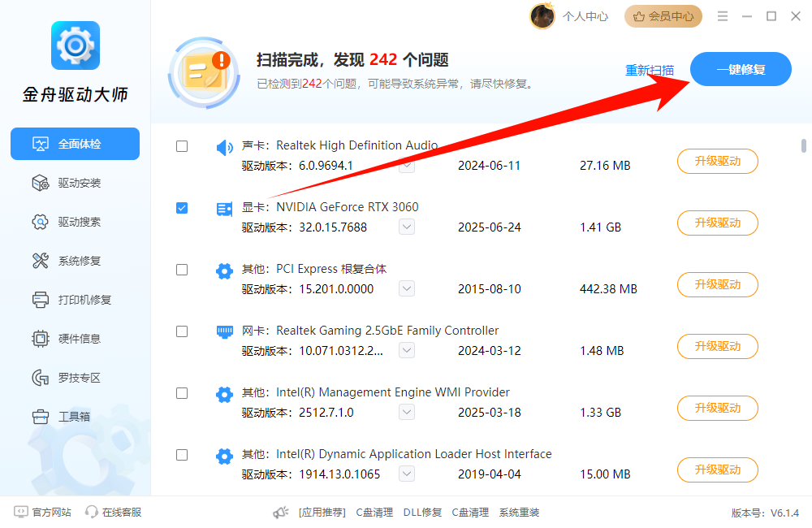This screenshot has height=528, width=812.
Task: Click the 驱动搜索 gear-search icon
Action: tap(41, 222)
